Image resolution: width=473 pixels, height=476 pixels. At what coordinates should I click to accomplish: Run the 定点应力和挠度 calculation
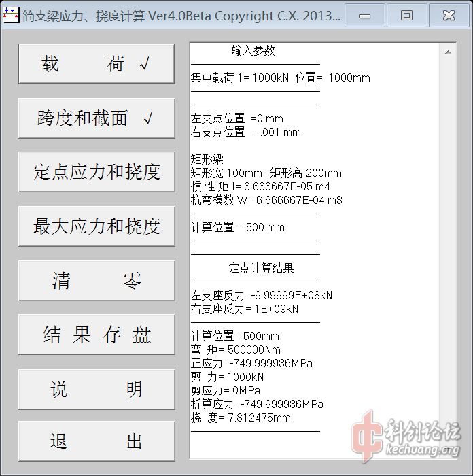coord(96,172)
